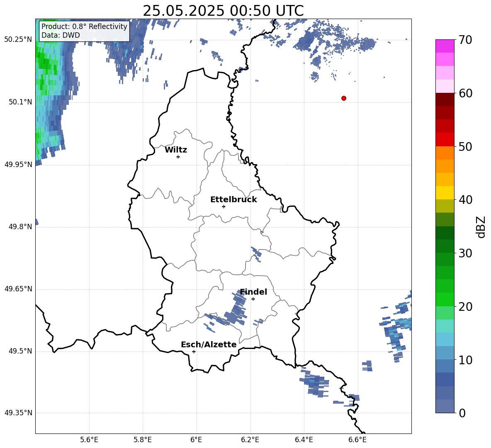This screenshot has width=491, height=448.
Task: Click the Esch/Alzette city label
Action: click(209, 344)
